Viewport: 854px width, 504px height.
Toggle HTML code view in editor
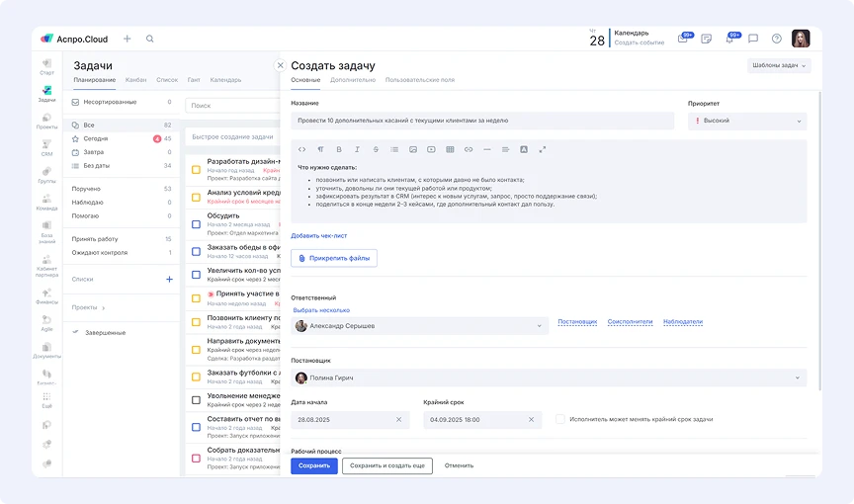point(301,149)
